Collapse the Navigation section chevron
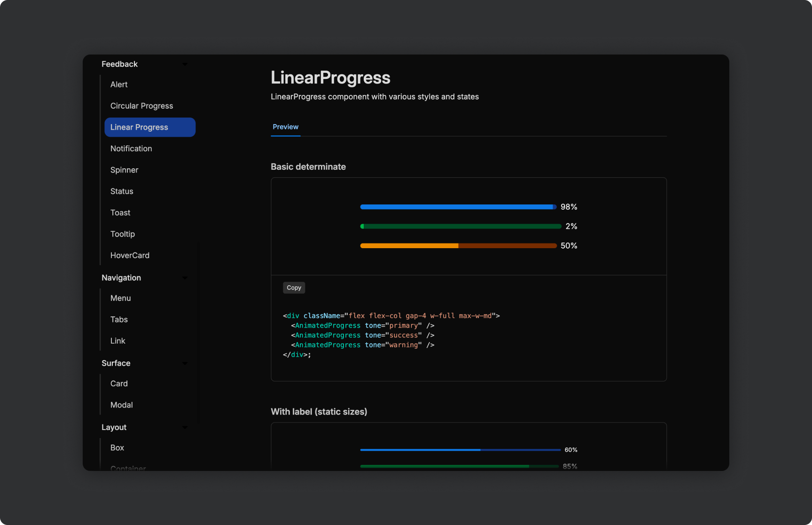The height and width of the screenshot is (525, 812). 185,278
